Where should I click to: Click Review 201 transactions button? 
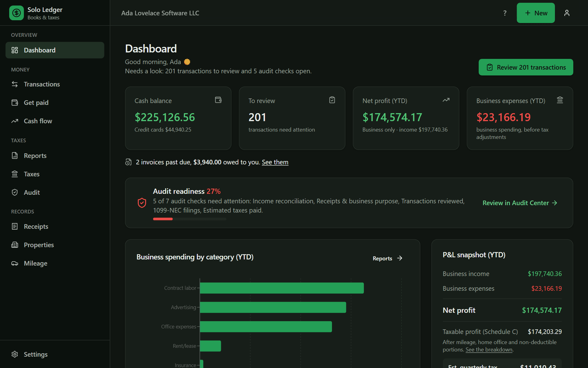(526, 67)
